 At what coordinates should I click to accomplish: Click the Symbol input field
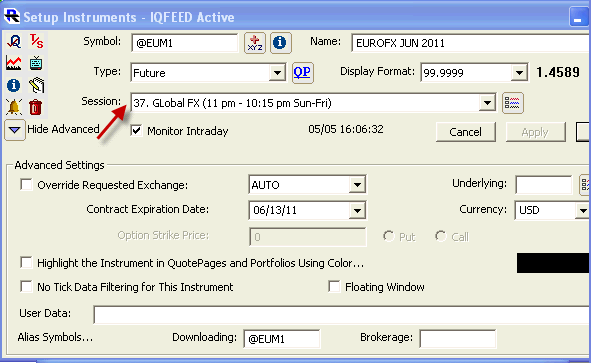pyautogui.click(x=185, y=43)
